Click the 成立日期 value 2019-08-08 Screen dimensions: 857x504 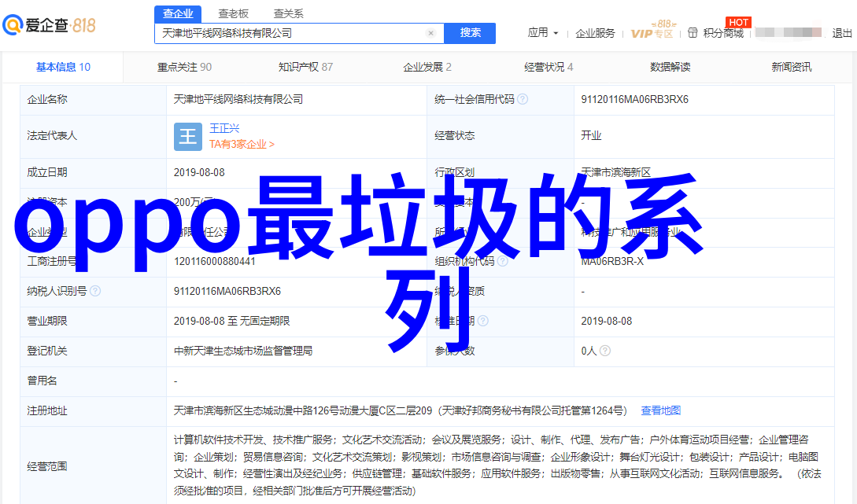click(x=199, y=172)
